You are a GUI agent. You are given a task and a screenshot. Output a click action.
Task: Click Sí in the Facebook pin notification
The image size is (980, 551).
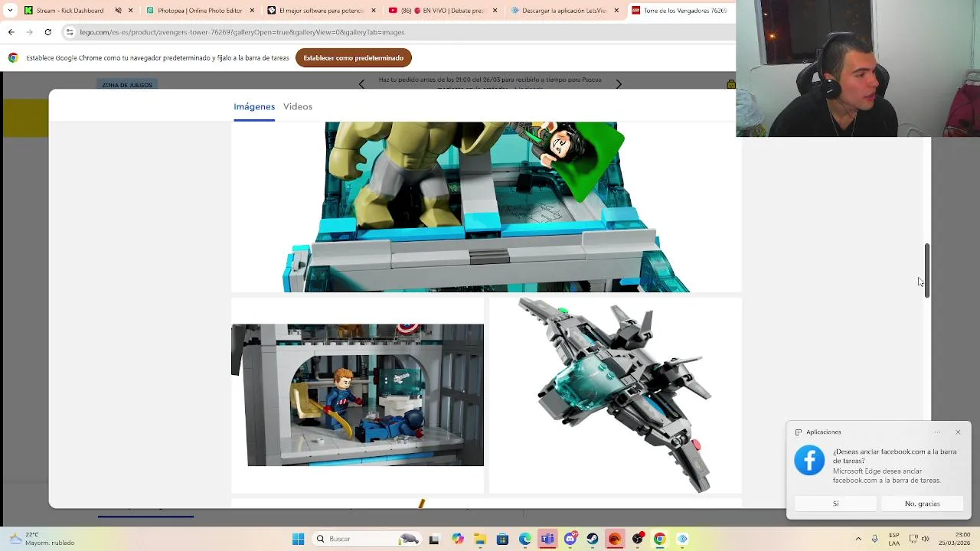point(835,504)
